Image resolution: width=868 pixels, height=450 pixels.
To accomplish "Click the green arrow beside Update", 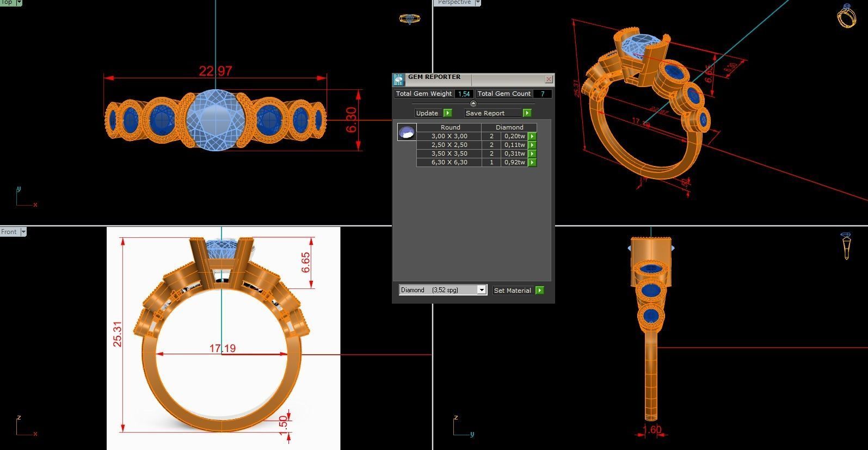I will point(447,113).
